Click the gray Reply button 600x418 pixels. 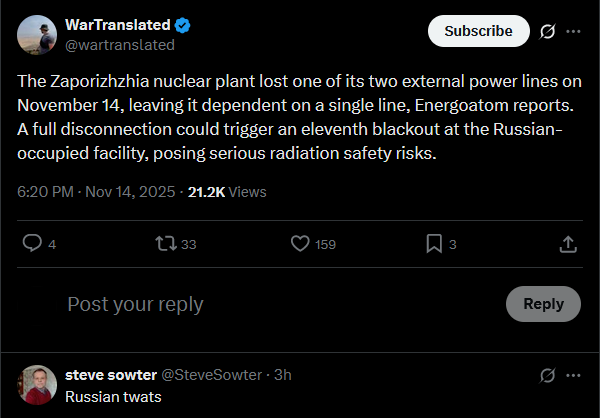coord(543,304)
